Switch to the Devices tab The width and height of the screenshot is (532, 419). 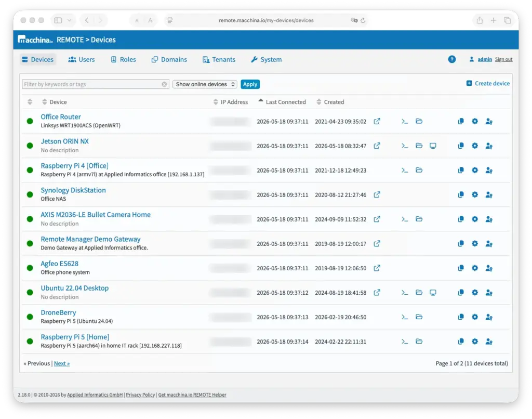pyautogui.click(x=37, y=59)
